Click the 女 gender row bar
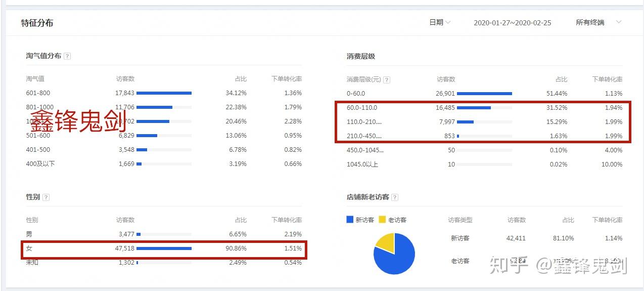The image size is (644, 291). point(164,248)
